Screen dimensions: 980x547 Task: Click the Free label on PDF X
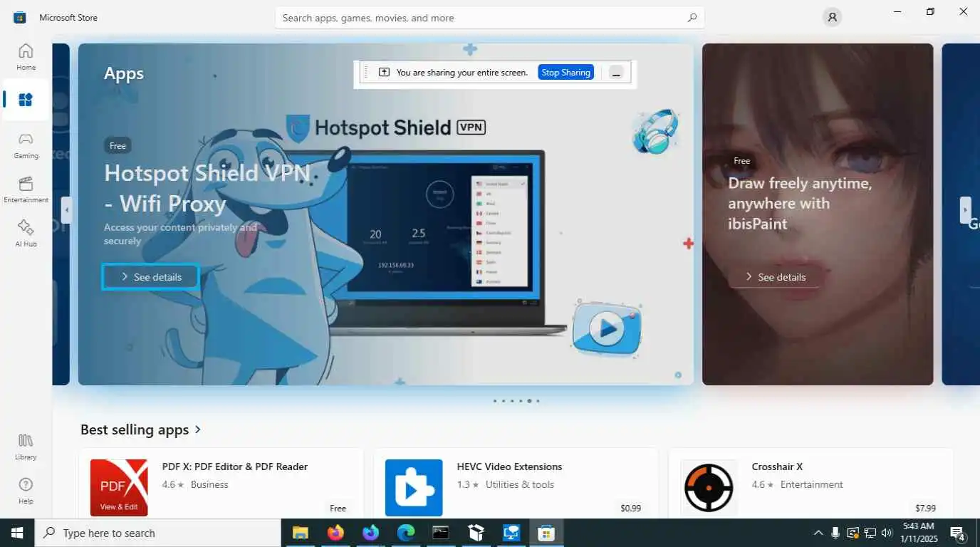point(338,508)
